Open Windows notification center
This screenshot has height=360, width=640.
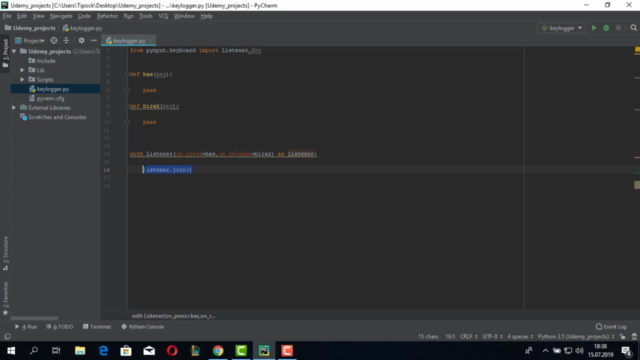[627, 351]
